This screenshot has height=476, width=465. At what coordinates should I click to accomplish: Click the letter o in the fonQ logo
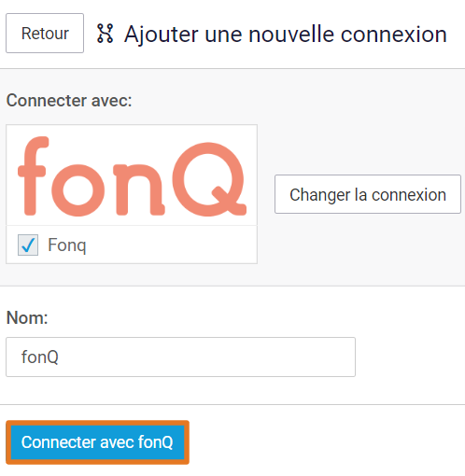[77, 190]
